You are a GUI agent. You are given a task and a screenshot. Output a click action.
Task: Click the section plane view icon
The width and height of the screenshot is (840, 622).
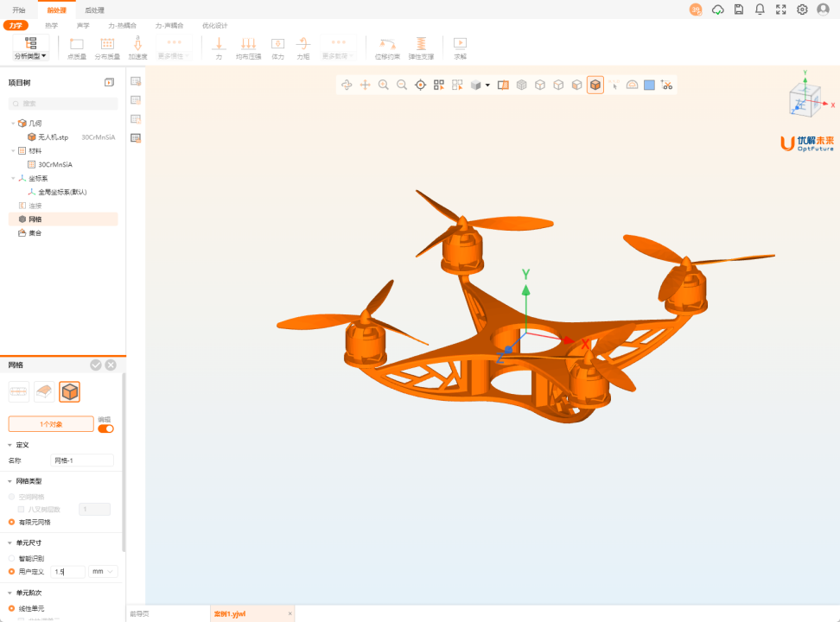coord(503,85)
